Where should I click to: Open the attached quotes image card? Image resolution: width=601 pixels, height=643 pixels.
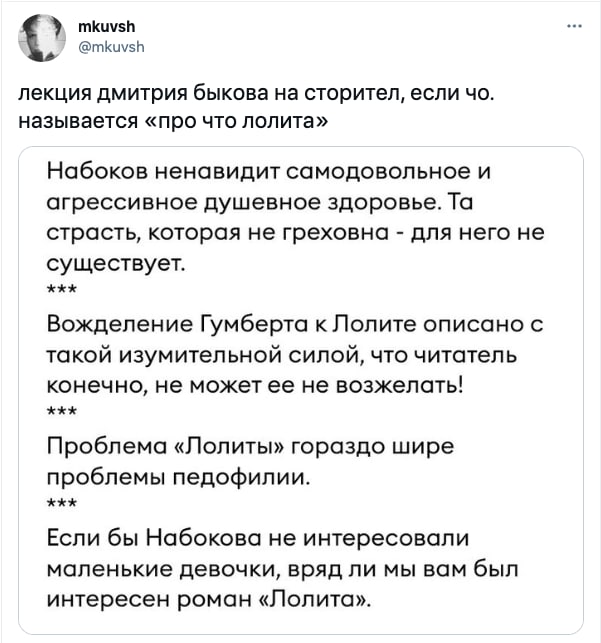(300, 390)
